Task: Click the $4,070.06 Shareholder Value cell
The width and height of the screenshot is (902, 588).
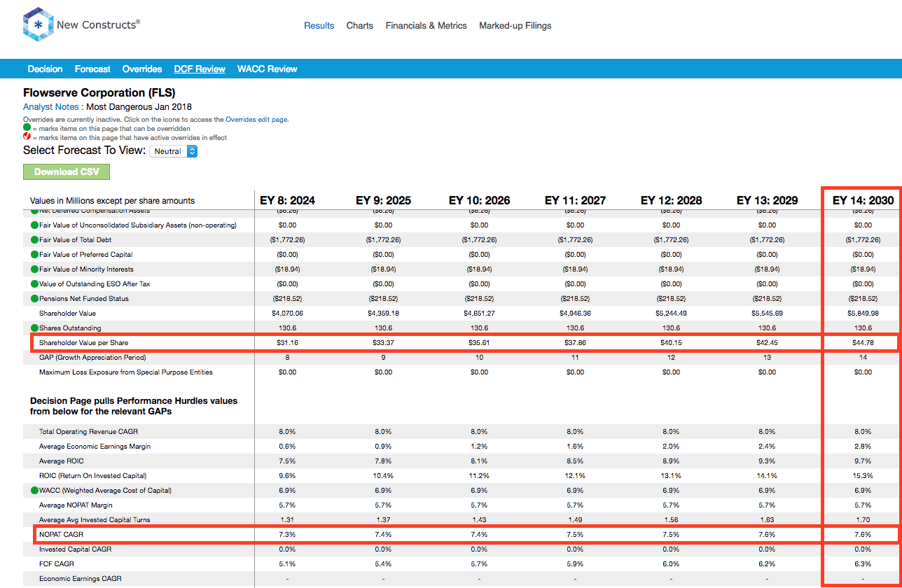Action: [x=287, y=314]
